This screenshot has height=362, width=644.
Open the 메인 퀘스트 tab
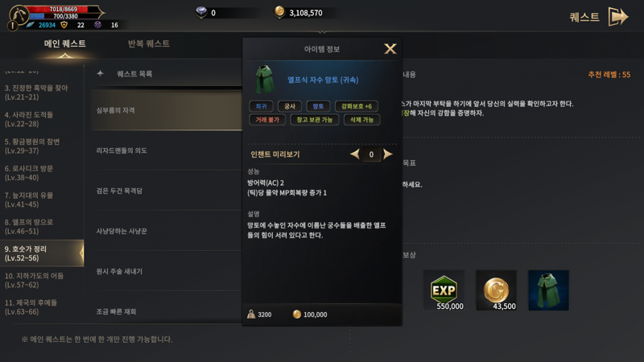coord(65,43)
